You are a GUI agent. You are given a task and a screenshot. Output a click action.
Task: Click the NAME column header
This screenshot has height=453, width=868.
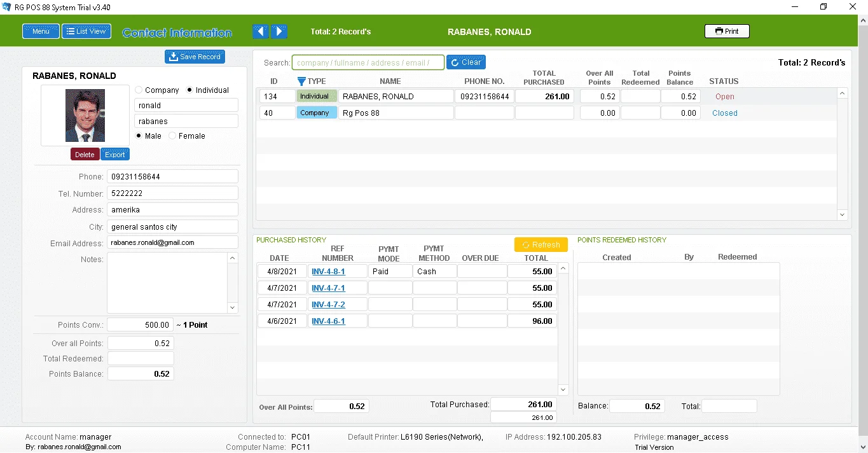coord(390,81)
